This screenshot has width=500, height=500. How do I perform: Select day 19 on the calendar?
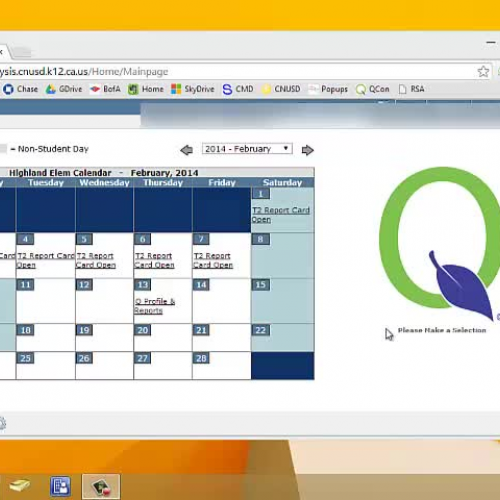[x=84, y=330]
